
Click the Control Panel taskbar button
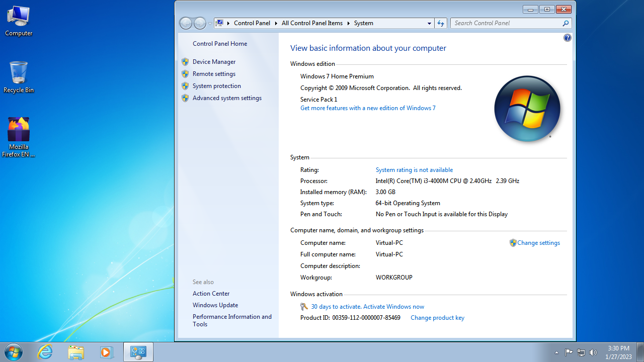[x=138, y=352]
